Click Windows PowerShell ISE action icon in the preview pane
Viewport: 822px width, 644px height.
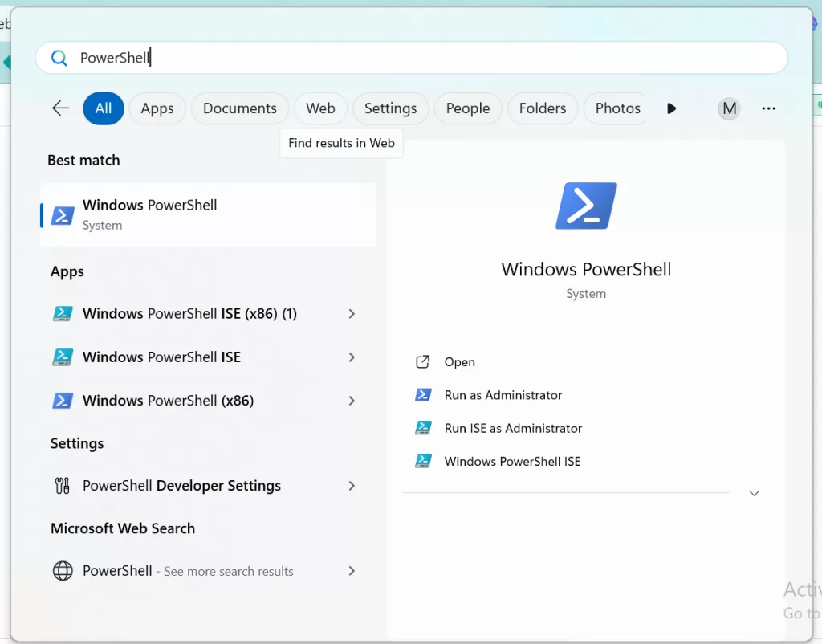coord(423,461)
